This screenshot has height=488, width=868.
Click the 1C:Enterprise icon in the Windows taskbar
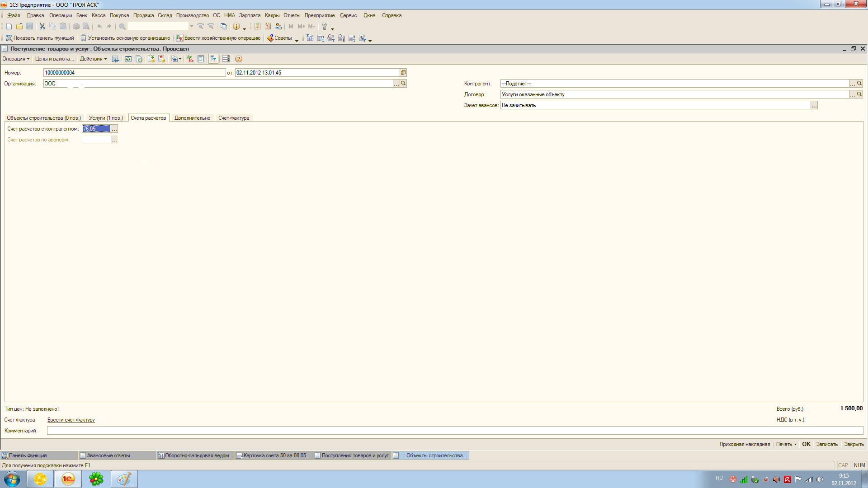(68, 479)
